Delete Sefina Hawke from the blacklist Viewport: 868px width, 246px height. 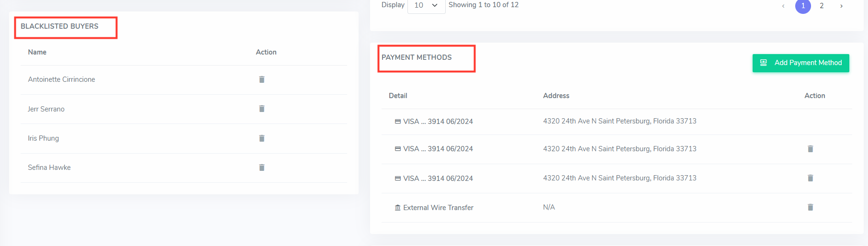tap(261, 168)
